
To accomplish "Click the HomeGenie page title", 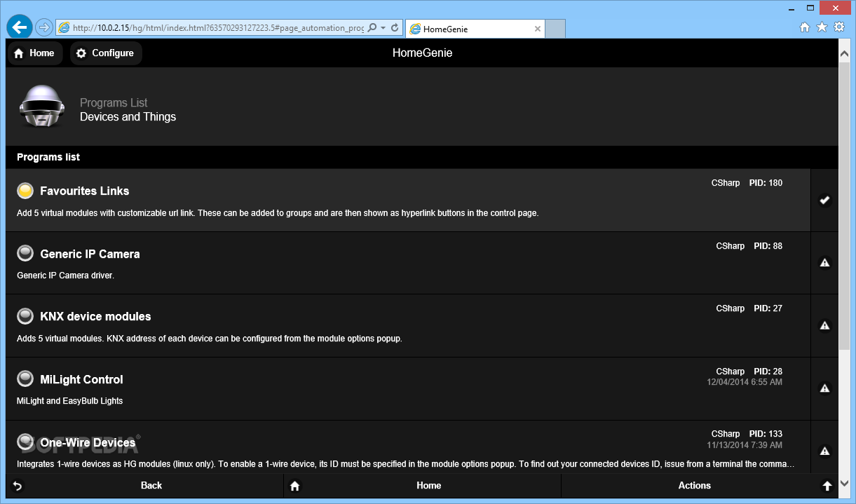I will coord(422,53).
